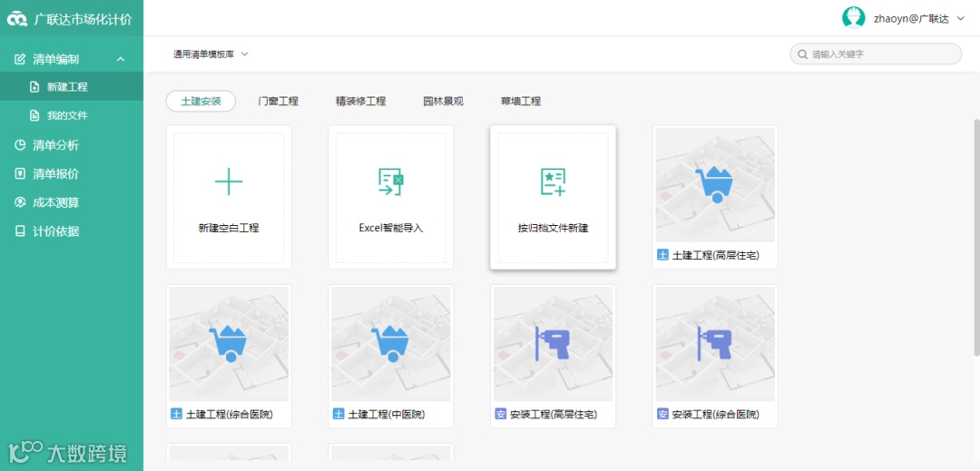Click the 土建工程(中医院) caption text
This screenshot has height=471, width=980.
(387, 414)
